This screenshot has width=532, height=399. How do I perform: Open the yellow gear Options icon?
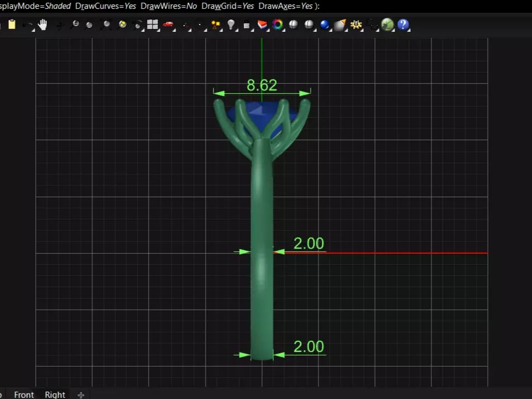point(356,25)
